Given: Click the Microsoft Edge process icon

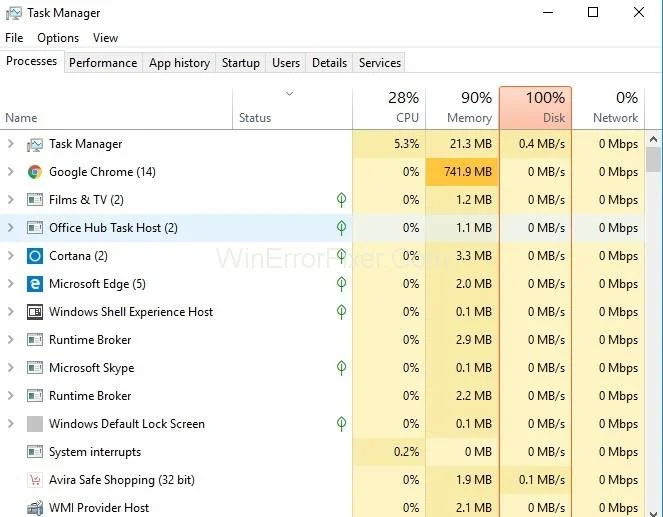Looking at the screenshot, I should click(35, 284).
